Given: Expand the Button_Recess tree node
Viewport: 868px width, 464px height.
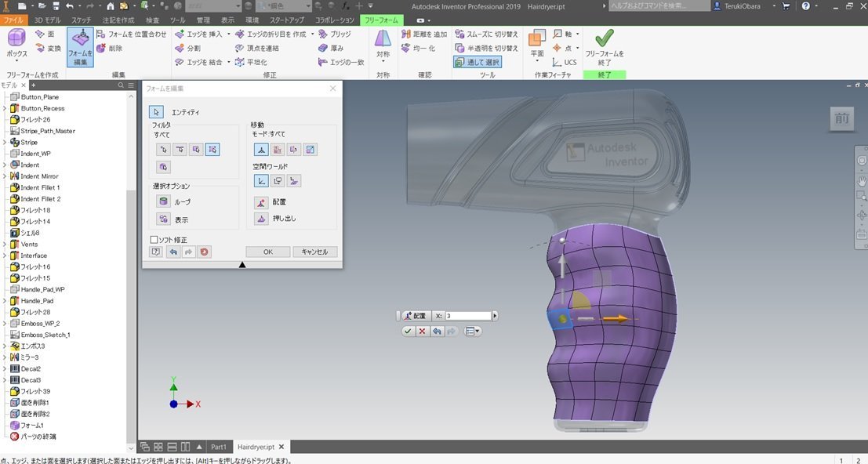Looking at the screenshot, I should pyautogui.click(x=5, y=108).
